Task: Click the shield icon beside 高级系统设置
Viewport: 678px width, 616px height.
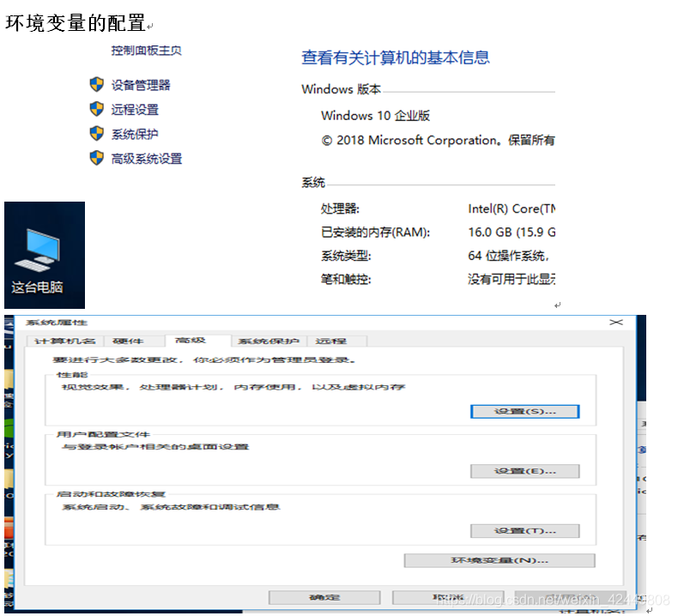Action: tap(96, 158)
